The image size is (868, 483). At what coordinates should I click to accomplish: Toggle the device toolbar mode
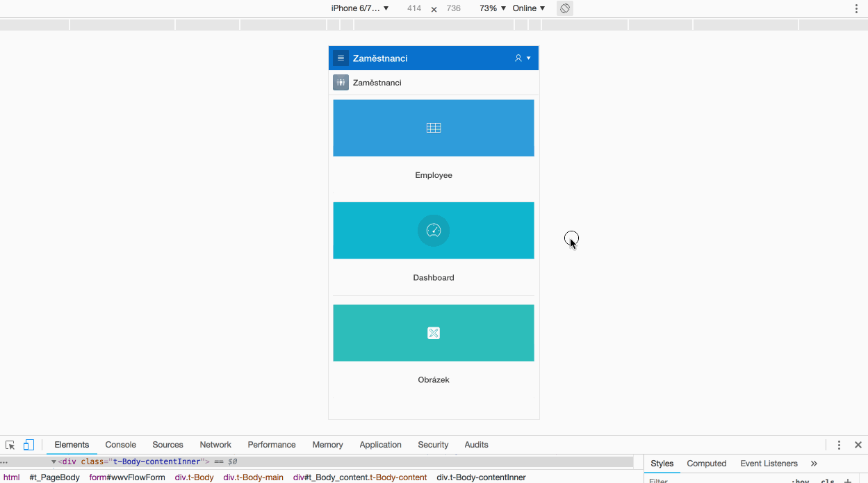point(28,445)
